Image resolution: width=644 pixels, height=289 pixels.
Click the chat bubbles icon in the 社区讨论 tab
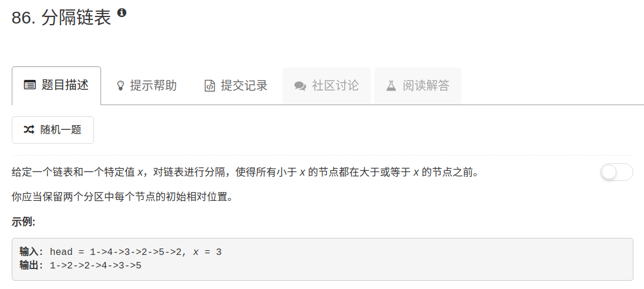click(x=300, y=86)
